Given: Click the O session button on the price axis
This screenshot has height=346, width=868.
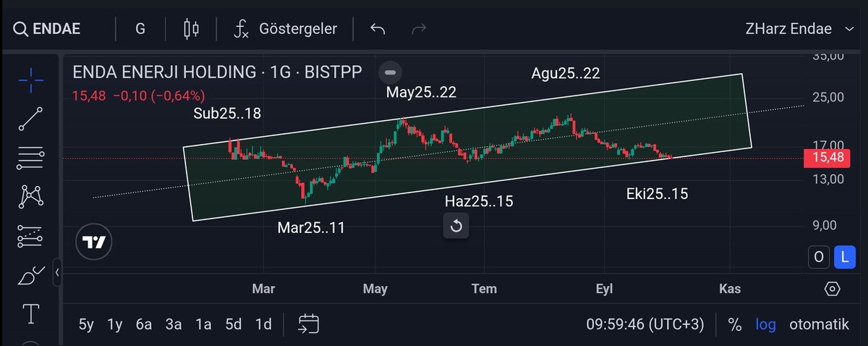Looking at the screenshot, I should pos(819,256).
